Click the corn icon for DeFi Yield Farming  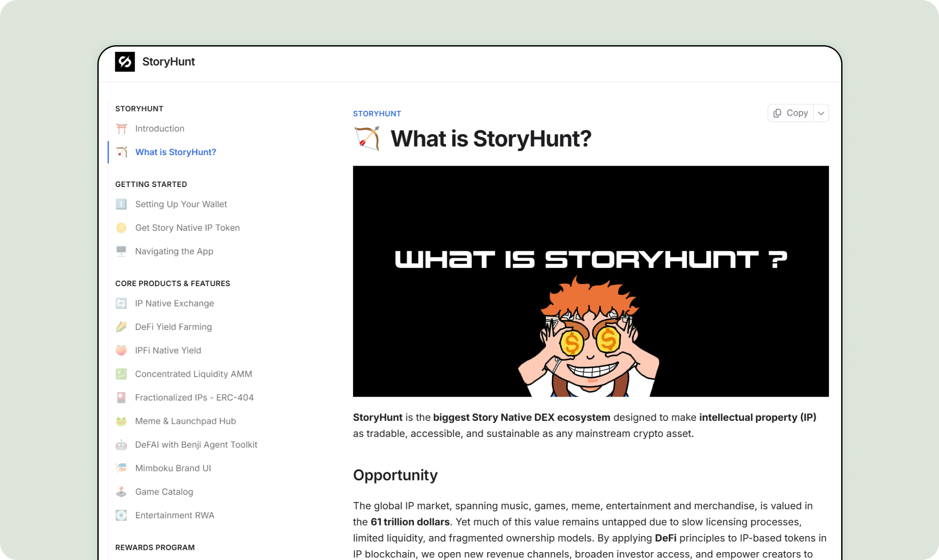click(x=121, y=327)
